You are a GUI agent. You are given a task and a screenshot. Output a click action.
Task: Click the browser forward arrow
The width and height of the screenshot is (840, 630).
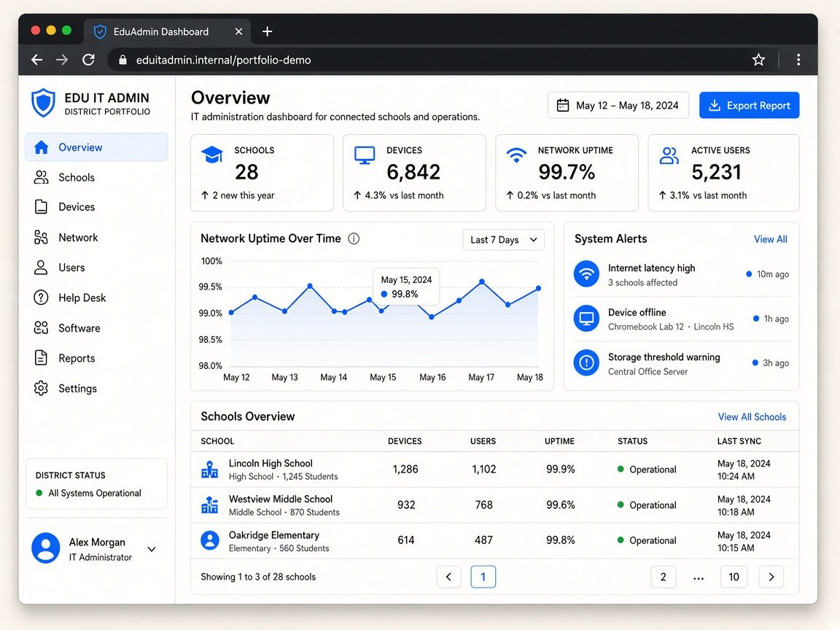click(62, 60)
